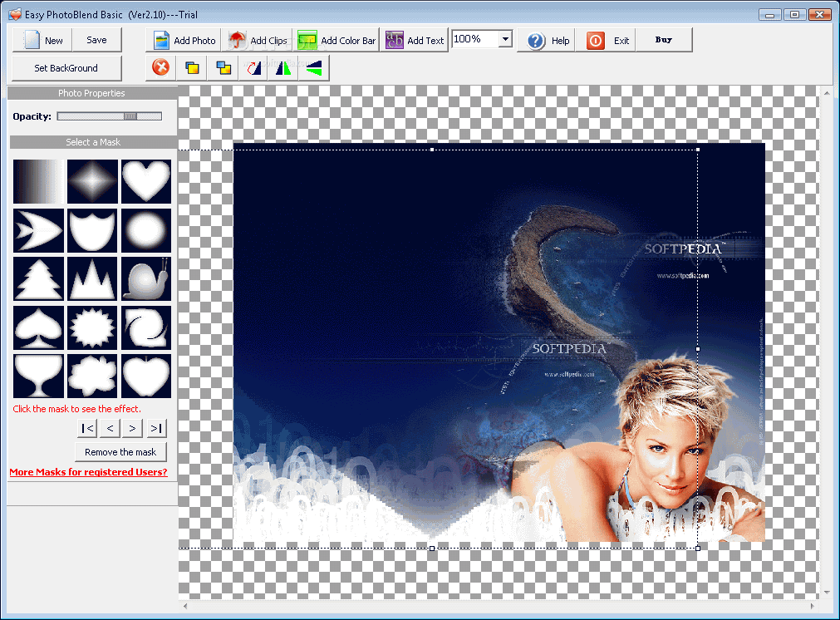This screenshot has height=620, width=840.
Task: Open the 100% zoom dropdown arrow
Action: (505, 38)
